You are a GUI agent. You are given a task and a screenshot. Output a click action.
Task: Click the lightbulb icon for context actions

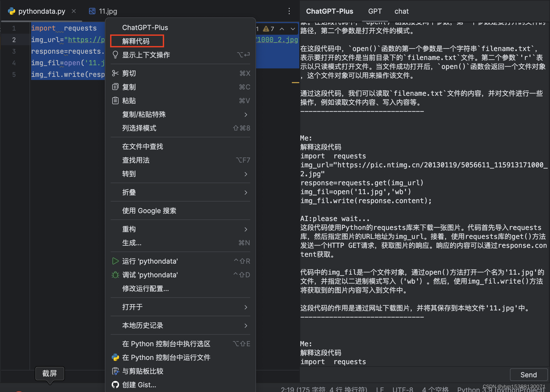(115, 55)
